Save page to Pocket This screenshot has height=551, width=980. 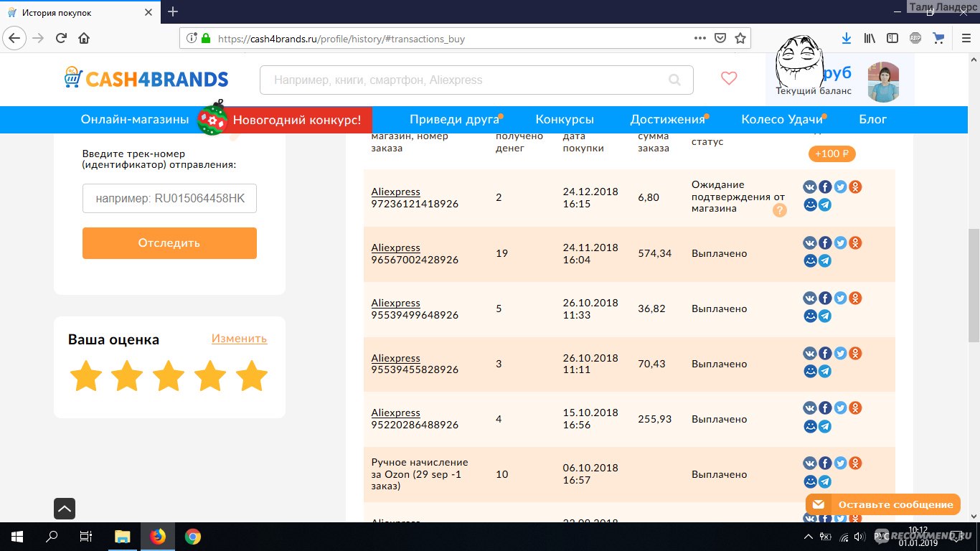pos(720,38)
